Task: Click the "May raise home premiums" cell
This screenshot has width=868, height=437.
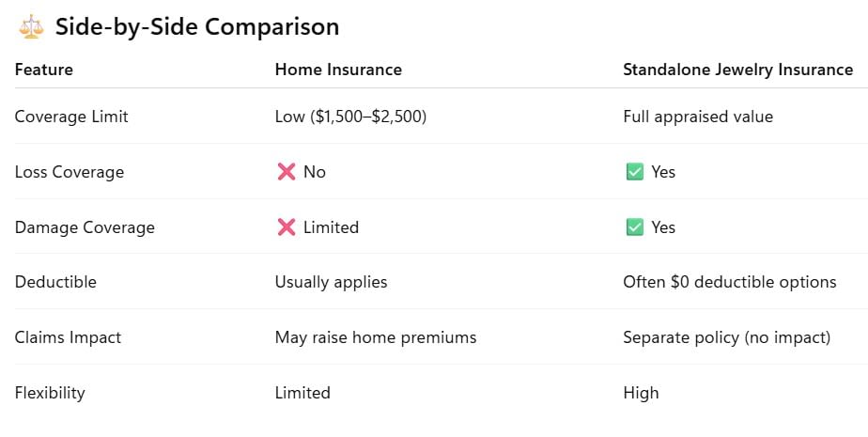Action: pyautogui.click(x=376, y=337)
